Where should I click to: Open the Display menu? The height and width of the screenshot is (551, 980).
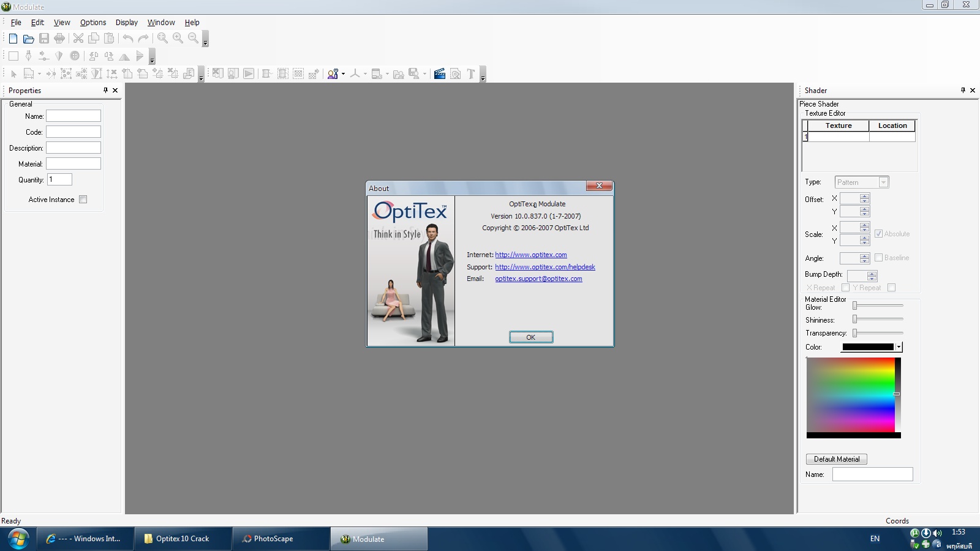(x=127, y=23)
